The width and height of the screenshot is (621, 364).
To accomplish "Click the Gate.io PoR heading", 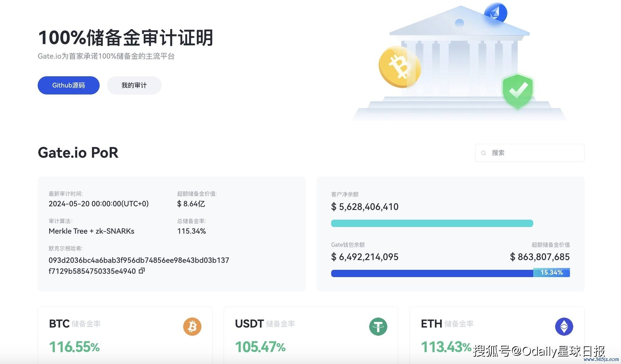I will [78, 153].
